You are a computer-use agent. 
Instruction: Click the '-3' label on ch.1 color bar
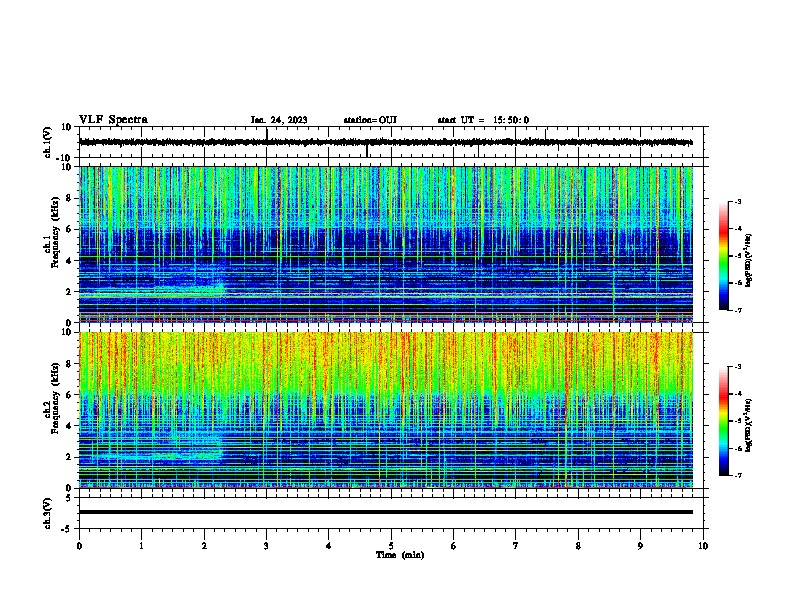pos(737,201)
